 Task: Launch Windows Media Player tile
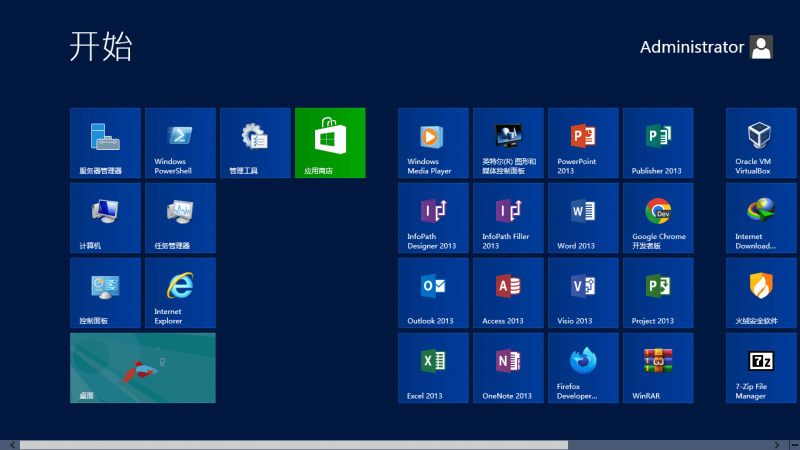click(433, 143)
